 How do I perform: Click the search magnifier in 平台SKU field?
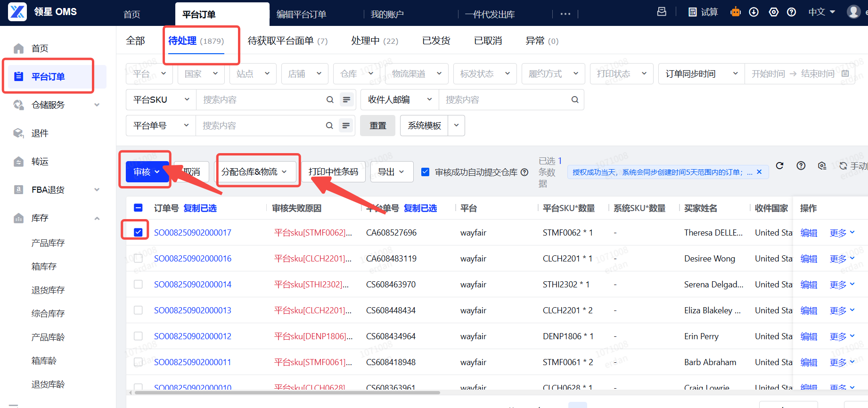point(330,100)
